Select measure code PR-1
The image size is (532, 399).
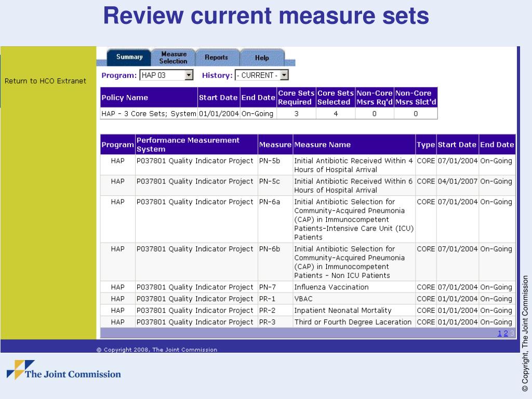coord(267,299)
